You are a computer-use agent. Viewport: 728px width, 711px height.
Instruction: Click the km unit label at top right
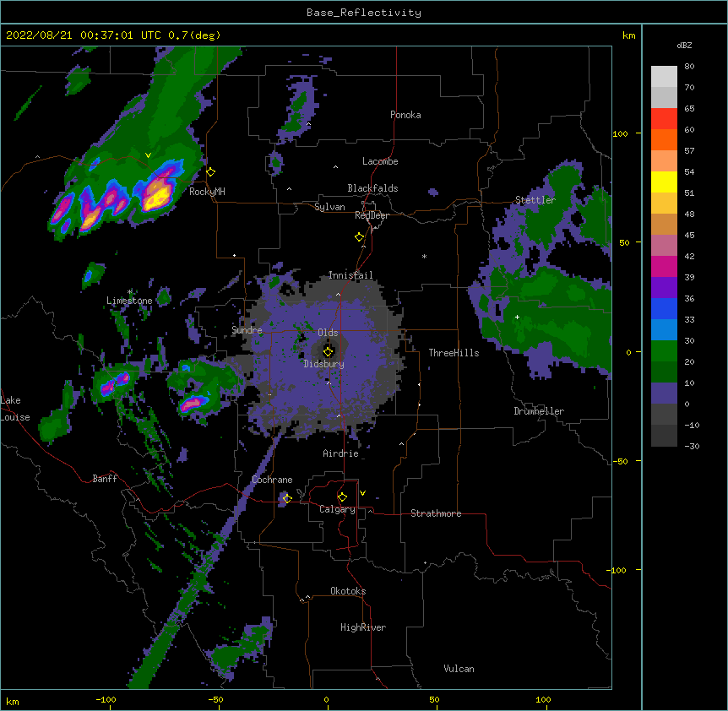629,35
